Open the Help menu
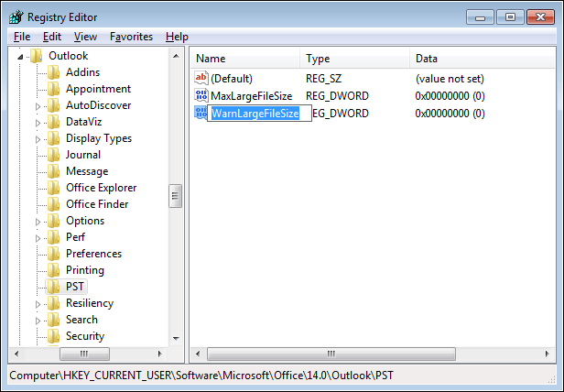The width and height of the screenshot is (564, 392). [x=177, y=37]
